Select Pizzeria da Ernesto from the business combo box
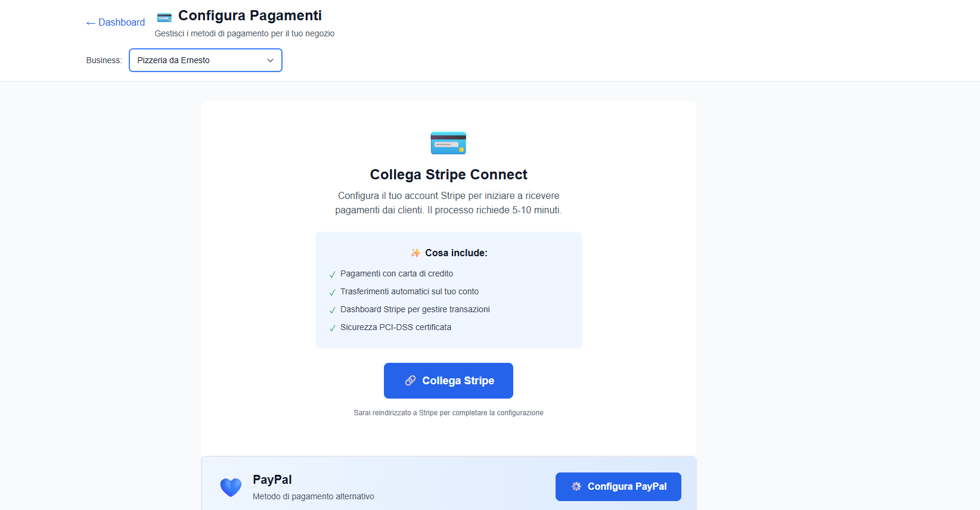Viewport: 980px width, 510px height. point(205,60)
